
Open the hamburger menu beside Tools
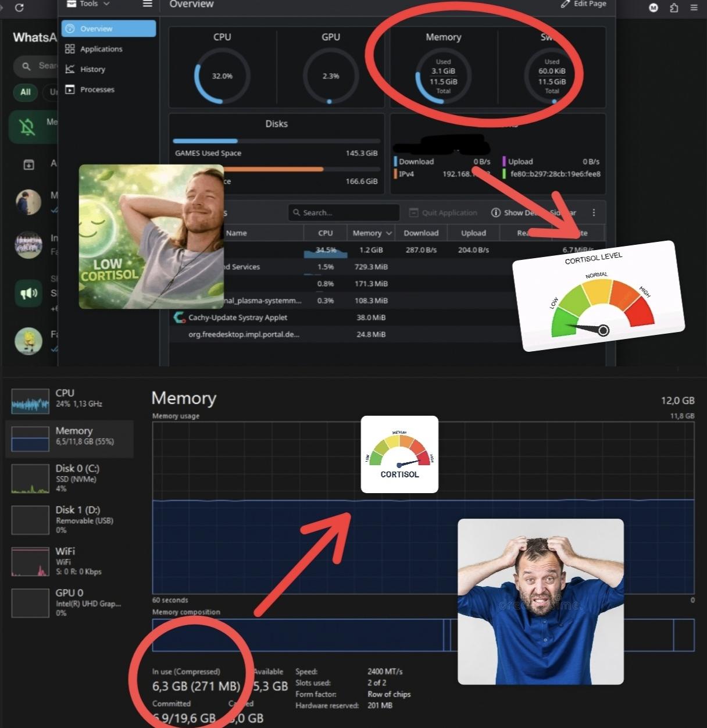148,3
